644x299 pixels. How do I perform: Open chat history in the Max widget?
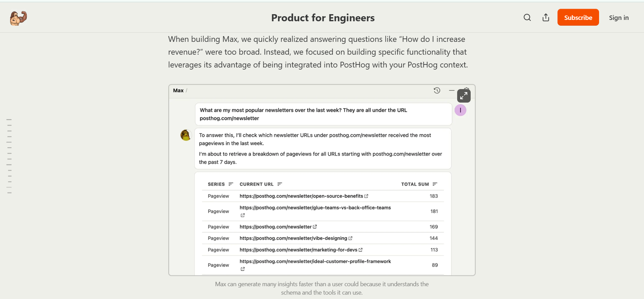pos(437,90)
